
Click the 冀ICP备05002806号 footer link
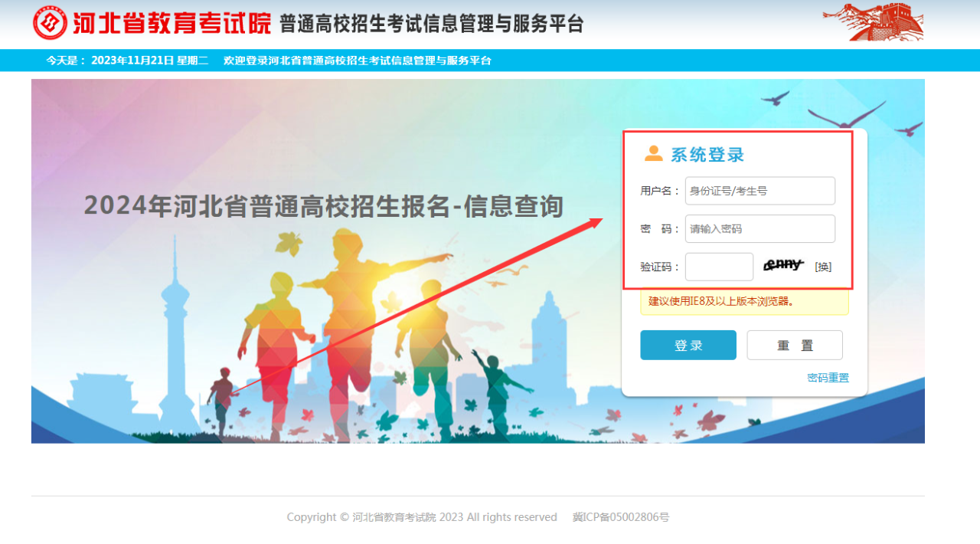pos(621,517)
